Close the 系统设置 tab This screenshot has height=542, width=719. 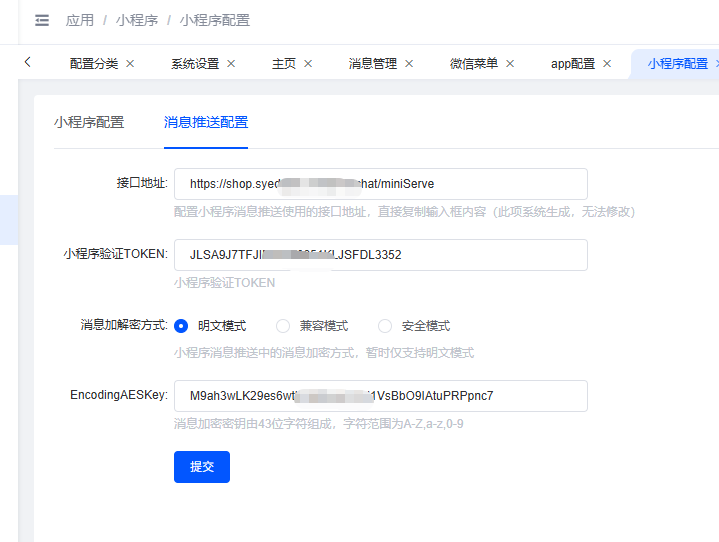[231, 63]
